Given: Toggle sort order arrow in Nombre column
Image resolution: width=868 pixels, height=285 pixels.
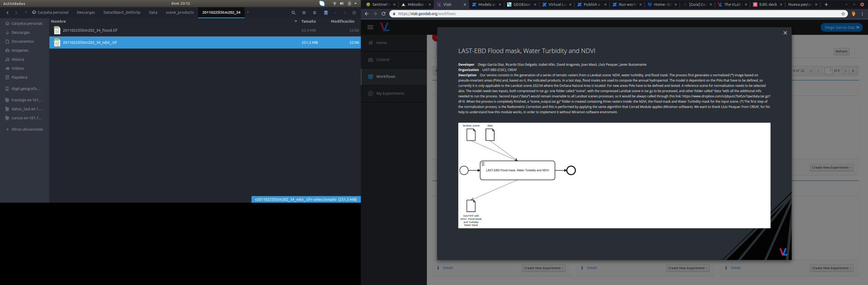Looking at the screenshot, I should (296, 21).
